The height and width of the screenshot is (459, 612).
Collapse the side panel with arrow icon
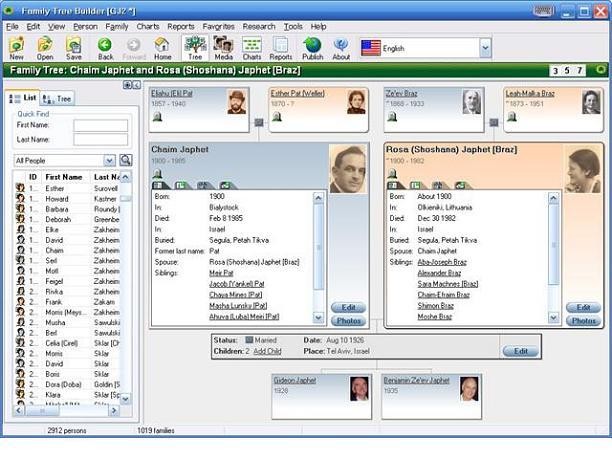pos(137,85)
